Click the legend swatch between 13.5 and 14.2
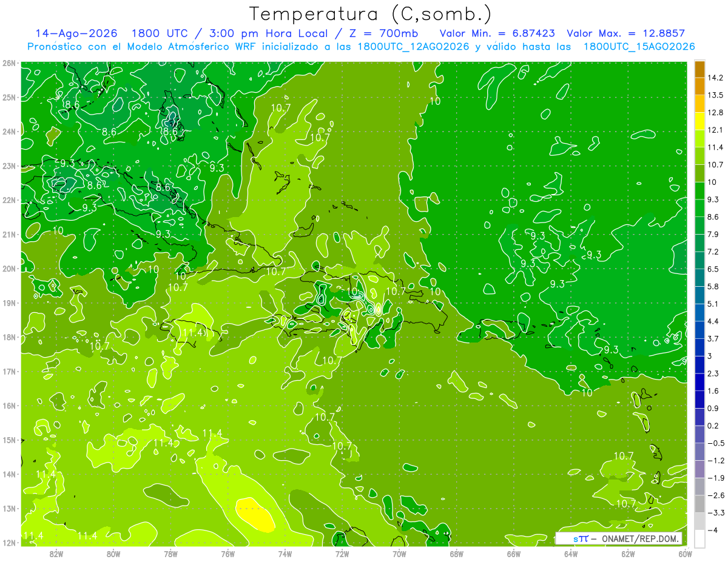The height and width of the screenshot is (562, 728). click(x=699, y=87)
